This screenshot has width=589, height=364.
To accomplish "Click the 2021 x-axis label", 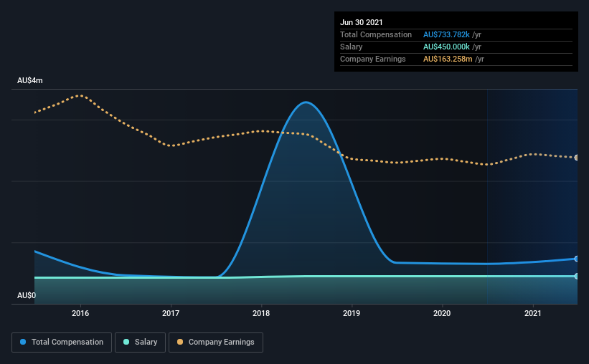I will click(x=532, y=313).
